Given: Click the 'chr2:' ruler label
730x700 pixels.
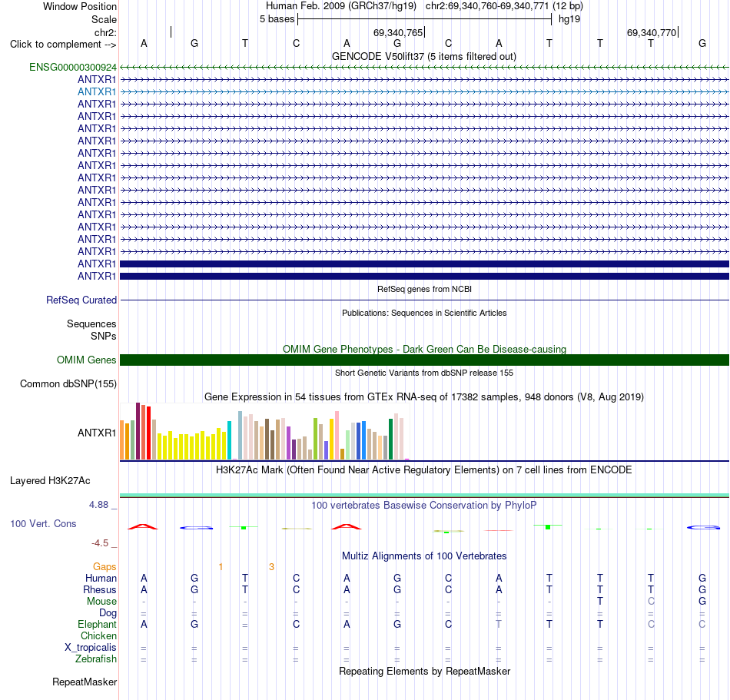Looking at the screenshot, I should (x=106, y=32).
